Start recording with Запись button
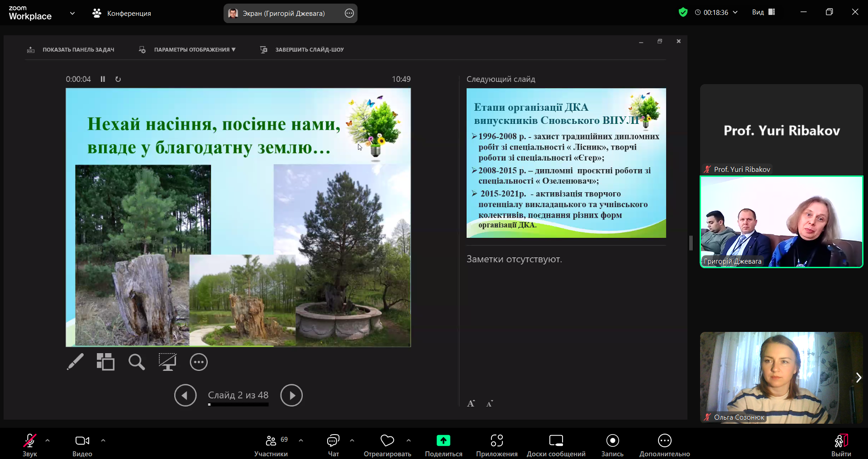 (612, 445)
